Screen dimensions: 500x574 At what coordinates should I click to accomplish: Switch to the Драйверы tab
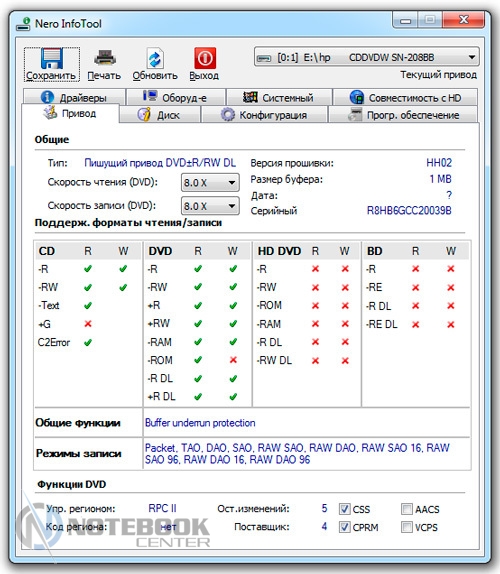(x=74, y=97)
